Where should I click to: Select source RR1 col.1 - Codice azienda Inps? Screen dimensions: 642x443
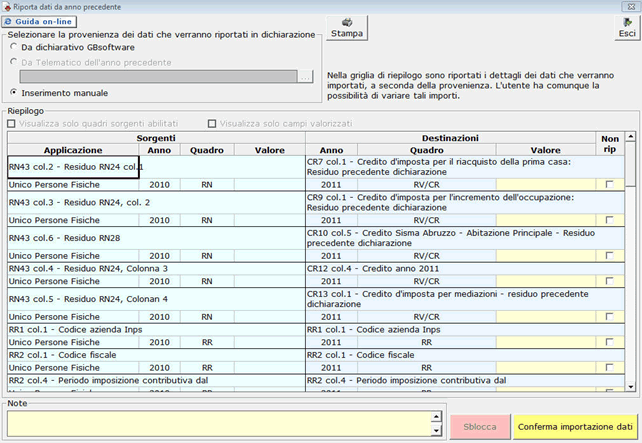156,330
